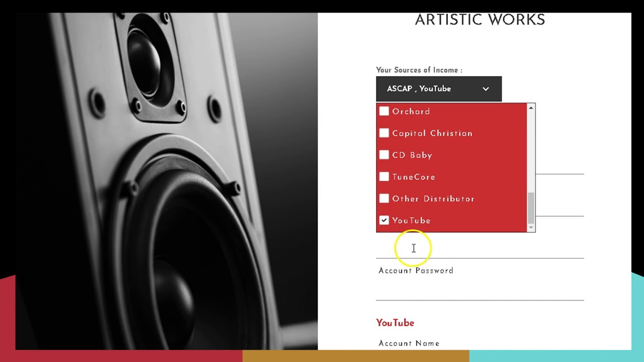Click the dropdown list scroll-up arrow

coord(531,108)
